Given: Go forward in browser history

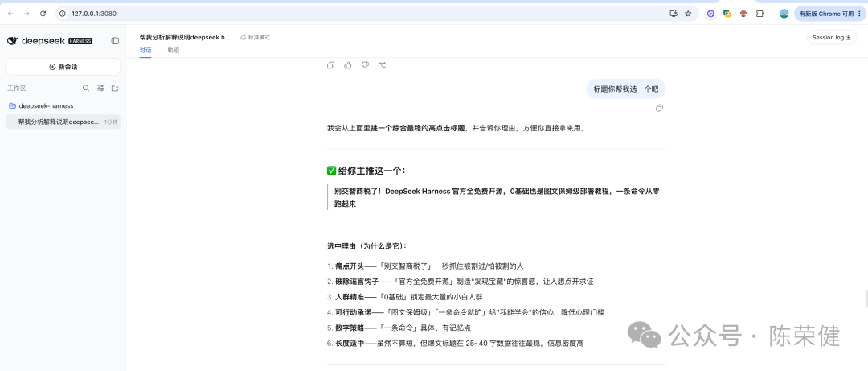Looking at the screenshot, I should tap(27, 14).
